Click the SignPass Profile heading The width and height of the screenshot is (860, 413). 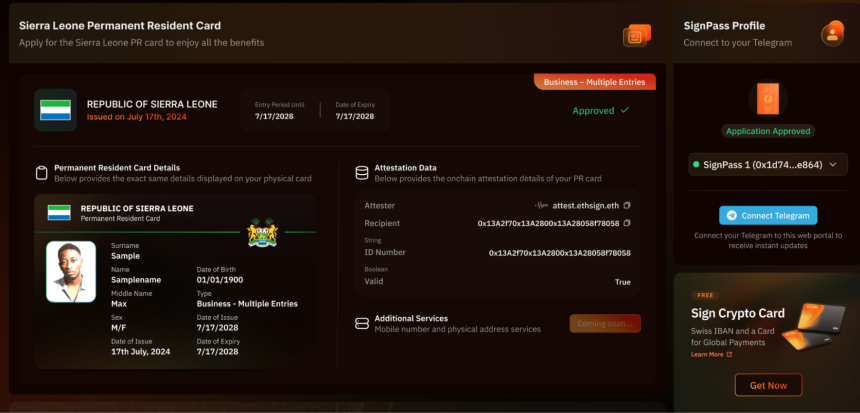[725, 26]
